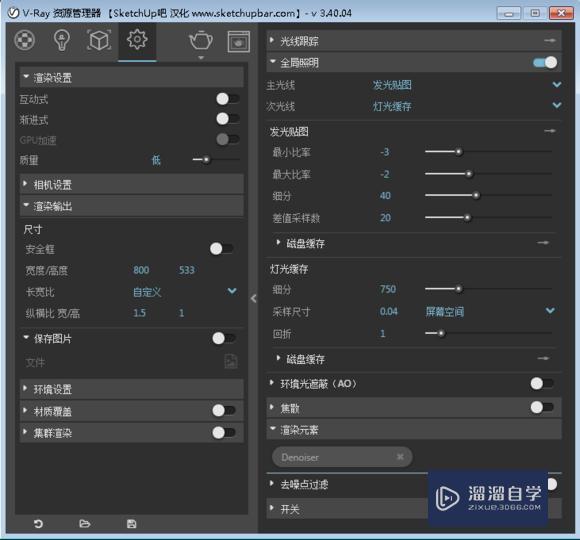The width and height of the screenshot is (580, 540).
Task: Toggle the 渐进式 progressive switch
Action: (x=227, y=119)
